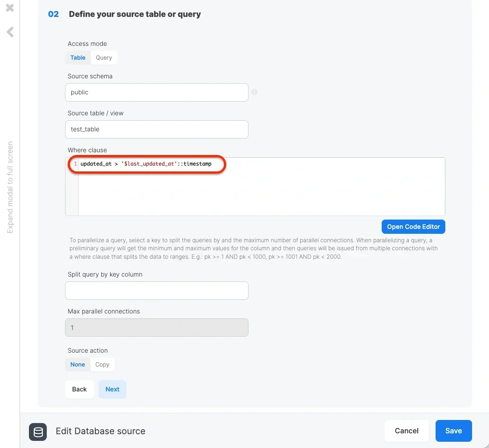Click the database source icon at the bottom

point(38,432)
